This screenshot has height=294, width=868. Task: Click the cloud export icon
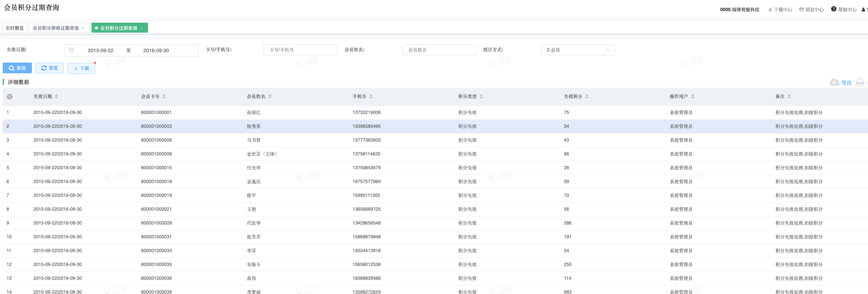point(834,83)
